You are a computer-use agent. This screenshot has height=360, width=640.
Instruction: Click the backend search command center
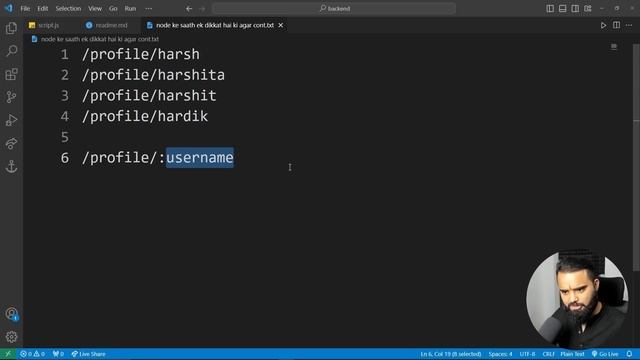[x=334, y=9]
